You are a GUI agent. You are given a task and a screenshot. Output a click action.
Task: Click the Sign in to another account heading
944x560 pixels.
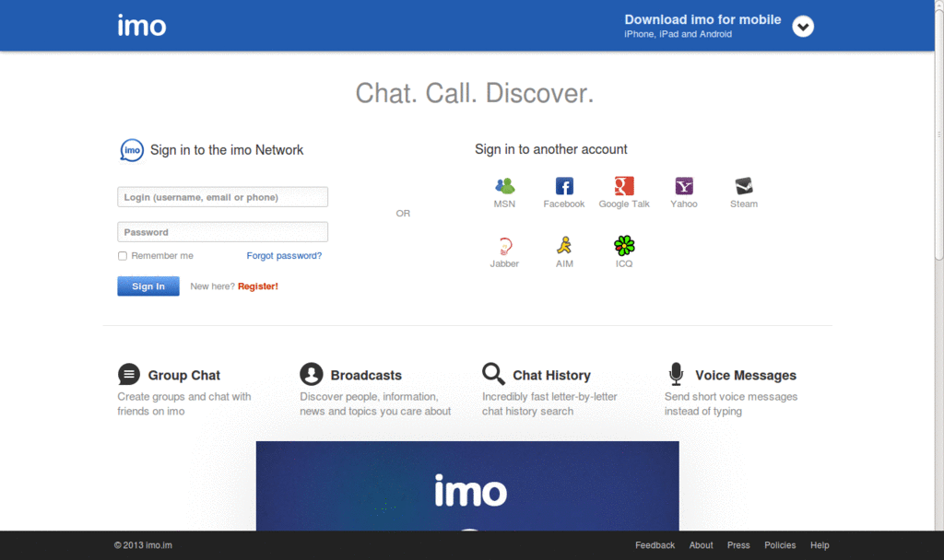pos(551,149)
